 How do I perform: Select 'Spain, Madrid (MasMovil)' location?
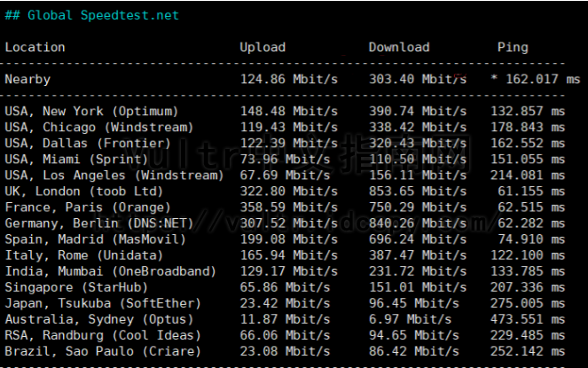pos(95,239)
